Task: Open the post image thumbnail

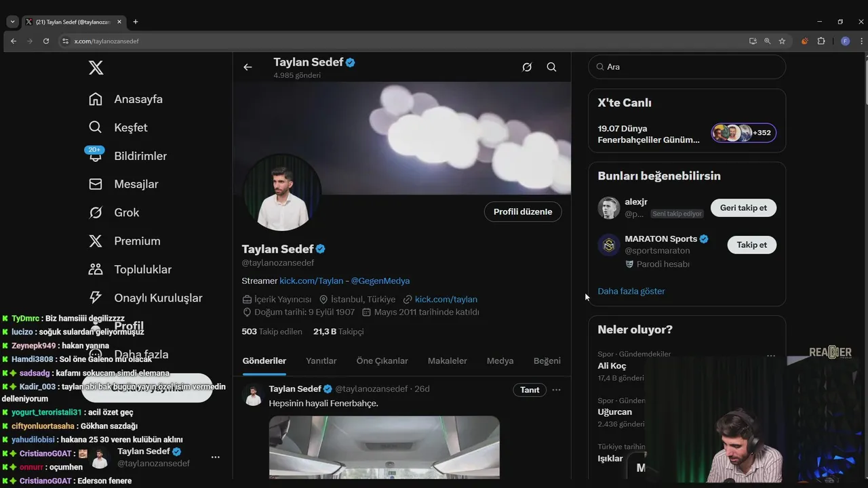Action: click(384, 447)
